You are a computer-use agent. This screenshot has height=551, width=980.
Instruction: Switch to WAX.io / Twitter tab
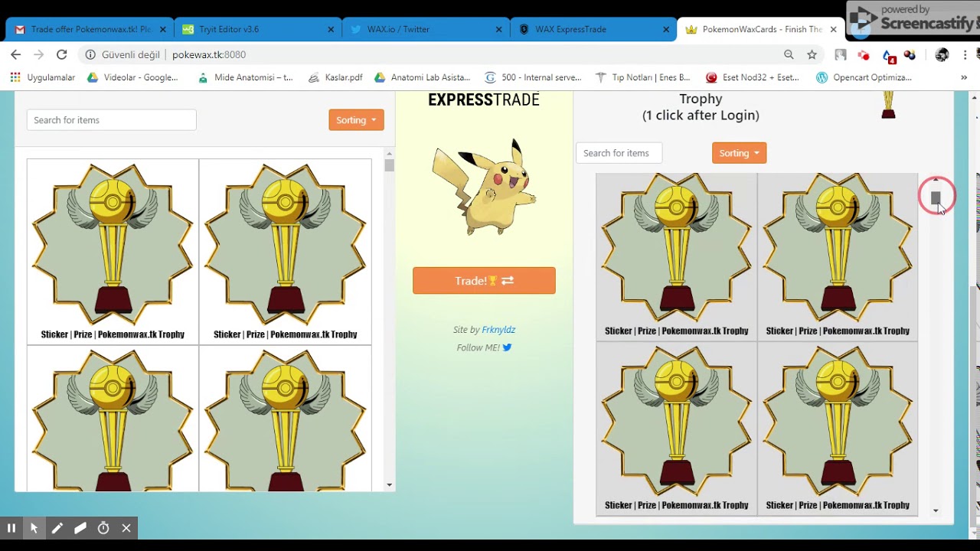click(x=426, y=29)
